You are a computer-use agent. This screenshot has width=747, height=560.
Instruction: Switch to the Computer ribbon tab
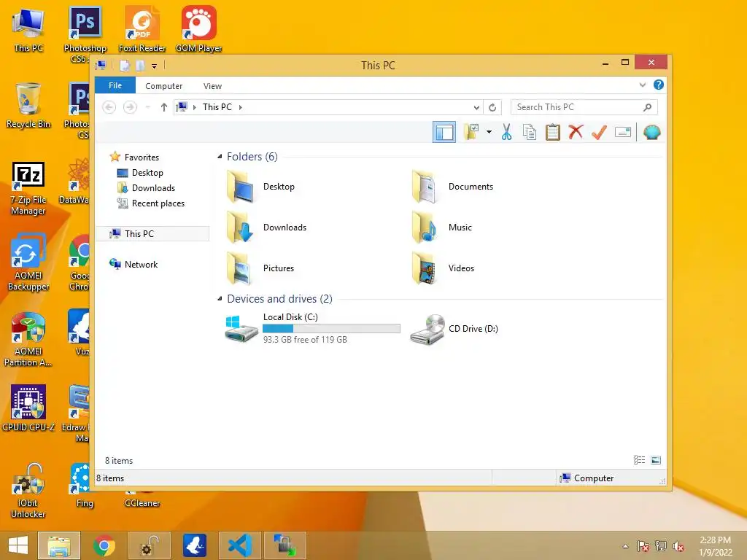point(164,86)
